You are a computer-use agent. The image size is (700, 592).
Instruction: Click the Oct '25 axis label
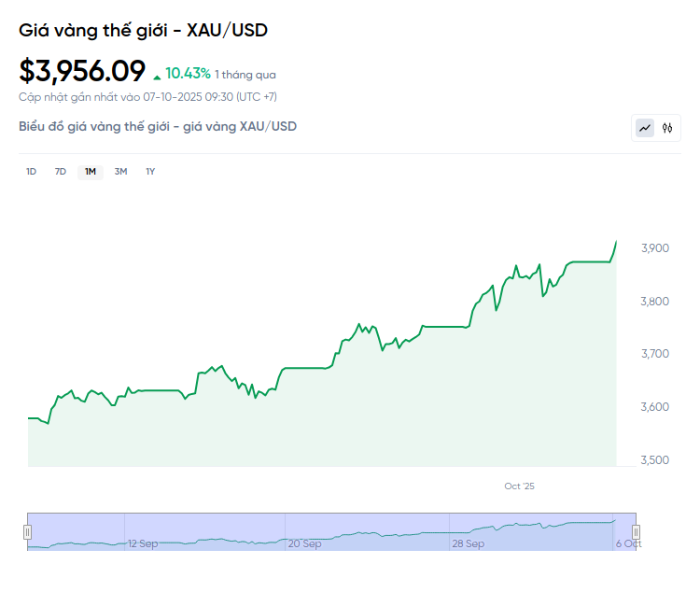[x=519, y=486]
